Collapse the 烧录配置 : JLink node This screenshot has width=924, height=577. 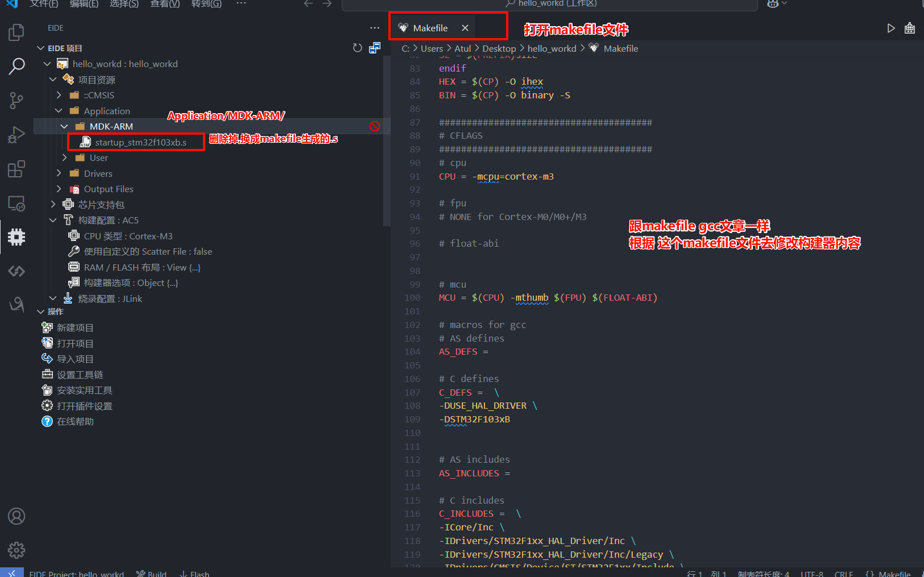pos(53,298)
